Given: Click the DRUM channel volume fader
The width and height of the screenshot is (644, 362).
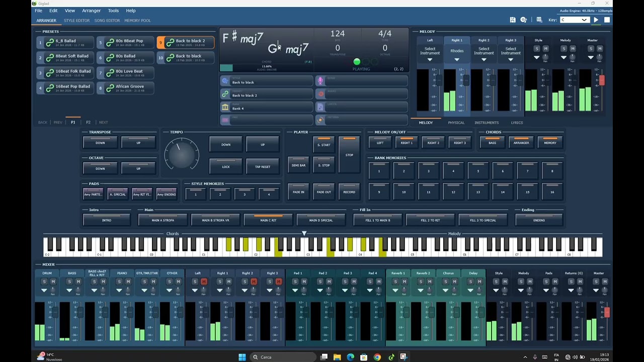Looking at the screenshot, I should 55,313.
